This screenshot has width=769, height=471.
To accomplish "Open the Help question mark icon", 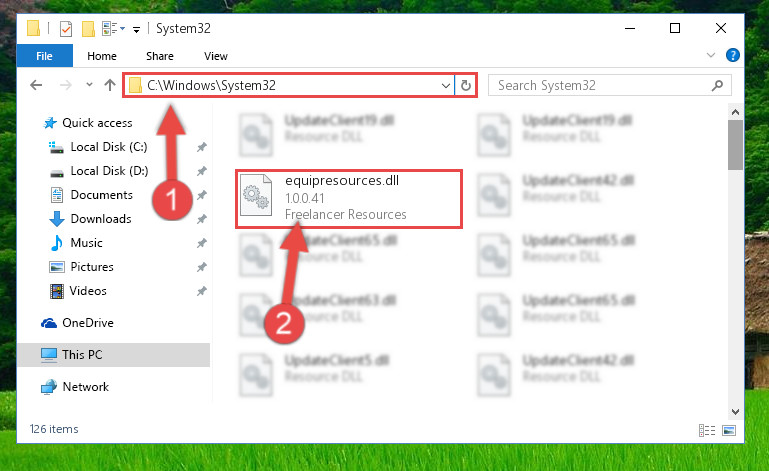I will (x=733, y=55).
